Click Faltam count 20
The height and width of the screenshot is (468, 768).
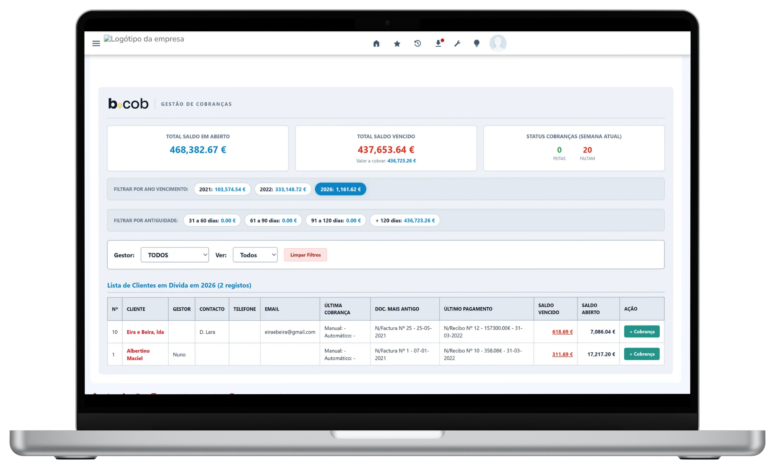(x=587, y=150)
